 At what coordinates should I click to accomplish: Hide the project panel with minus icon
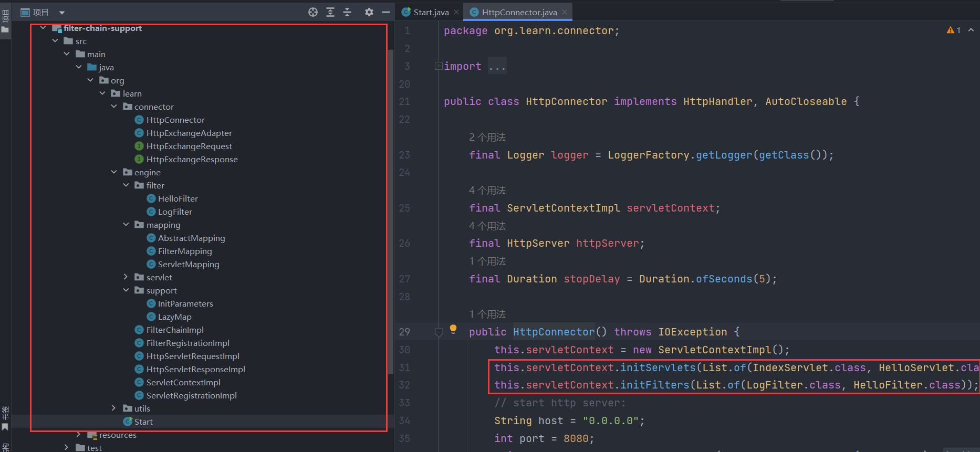(386, 12)
